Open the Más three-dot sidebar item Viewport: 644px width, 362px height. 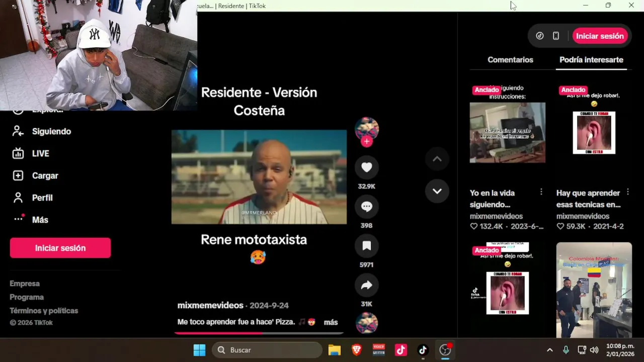30,220
